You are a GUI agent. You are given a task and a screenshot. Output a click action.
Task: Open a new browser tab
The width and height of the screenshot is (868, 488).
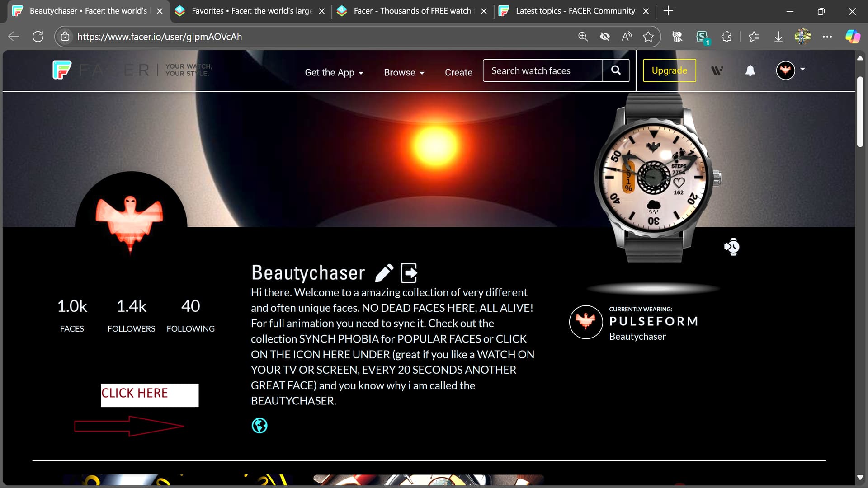[668, 11]
